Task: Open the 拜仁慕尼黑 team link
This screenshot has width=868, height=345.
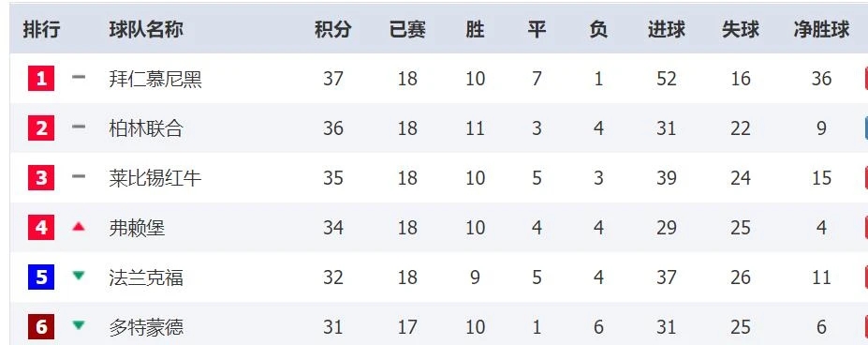Action: point(155,79)
